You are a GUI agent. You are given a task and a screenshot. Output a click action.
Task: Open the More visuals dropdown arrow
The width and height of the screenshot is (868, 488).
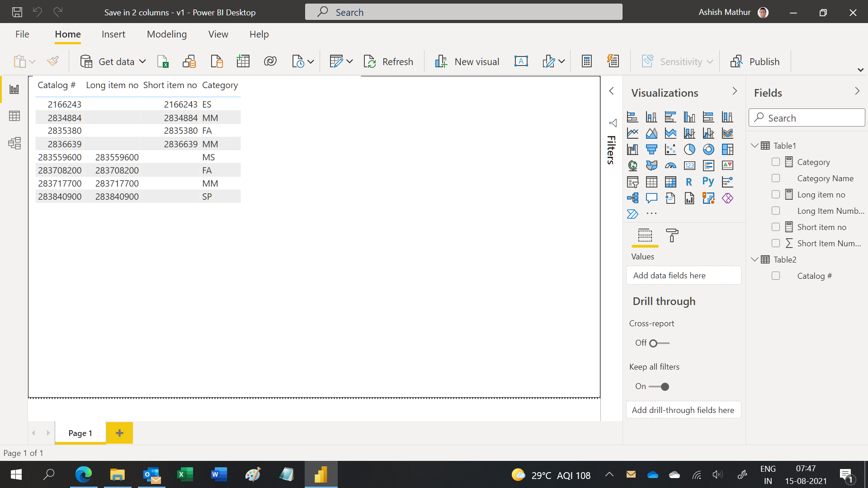[561, 61]
